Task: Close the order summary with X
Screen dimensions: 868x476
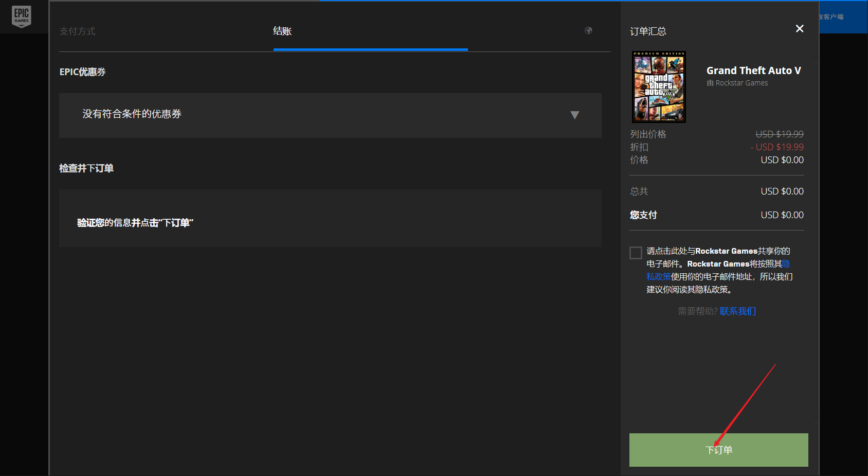Action: point(800,29)
